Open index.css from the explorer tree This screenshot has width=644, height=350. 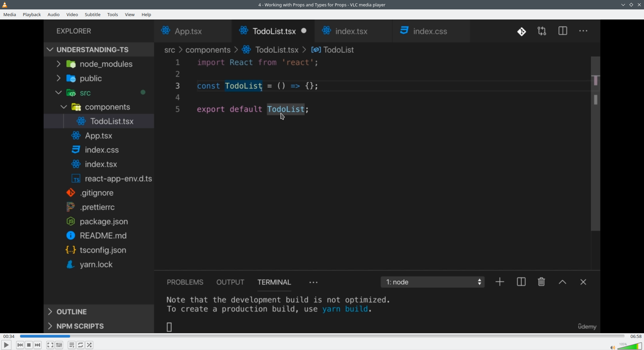[x=99, y=150]
